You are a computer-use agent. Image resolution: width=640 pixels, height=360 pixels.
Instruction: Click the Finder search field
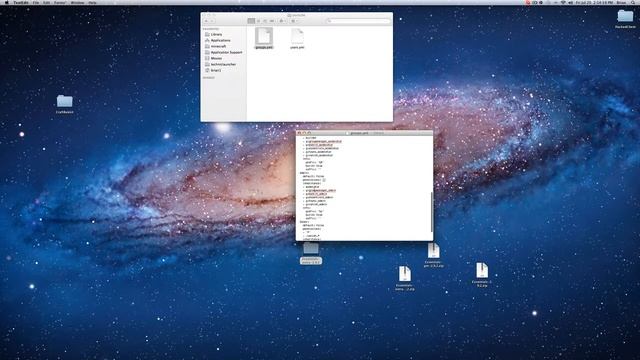click(358, 21)
